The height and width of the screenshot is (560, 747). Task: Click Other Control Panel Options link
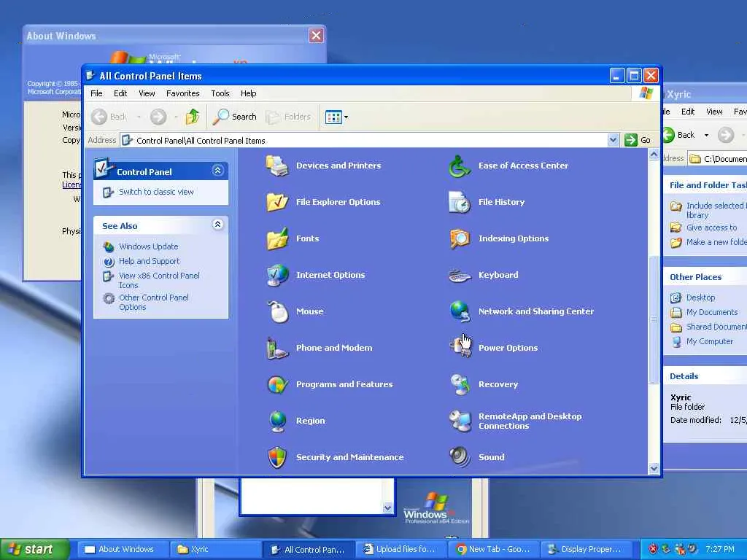(x=154, y=303)
